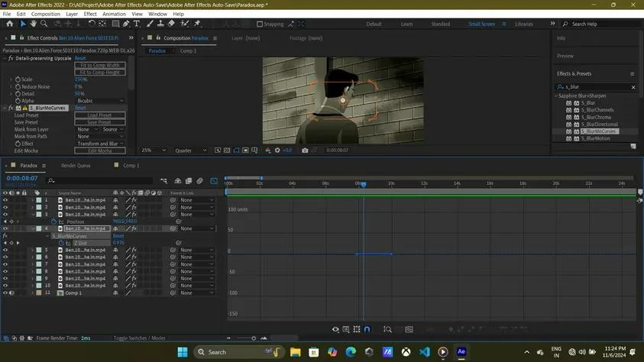644x362 pixels.
Task: Click label color swatch of layer 11
Action: coord(39,293)
